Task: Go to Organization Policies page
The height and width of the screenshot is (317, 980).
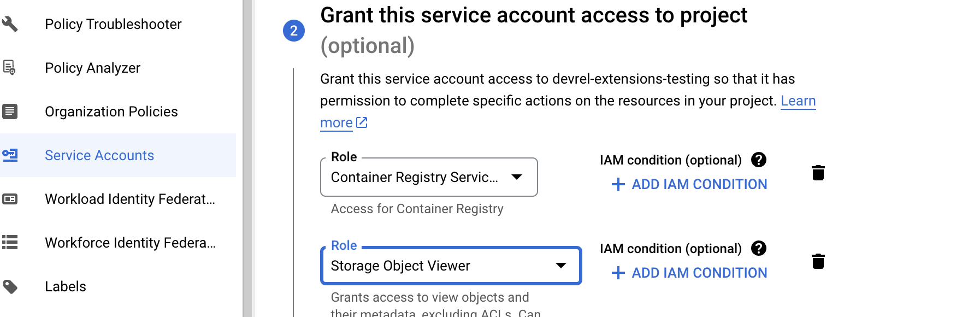Action: point(111,111)
